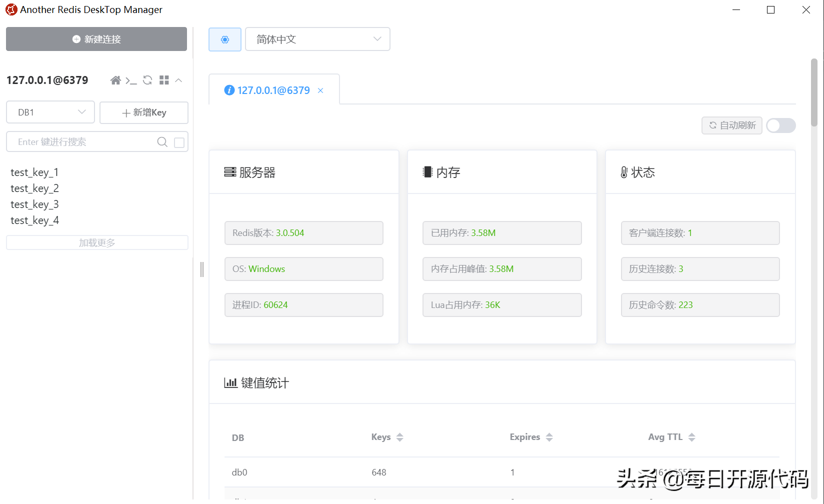Toggle exact match search checkbox

(179, 142)
